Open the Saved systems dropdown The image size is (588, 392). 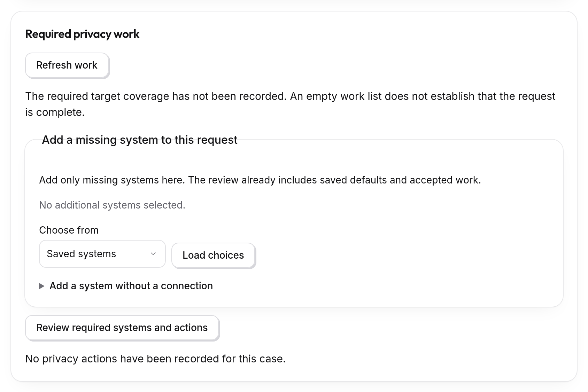pos(102,254)
